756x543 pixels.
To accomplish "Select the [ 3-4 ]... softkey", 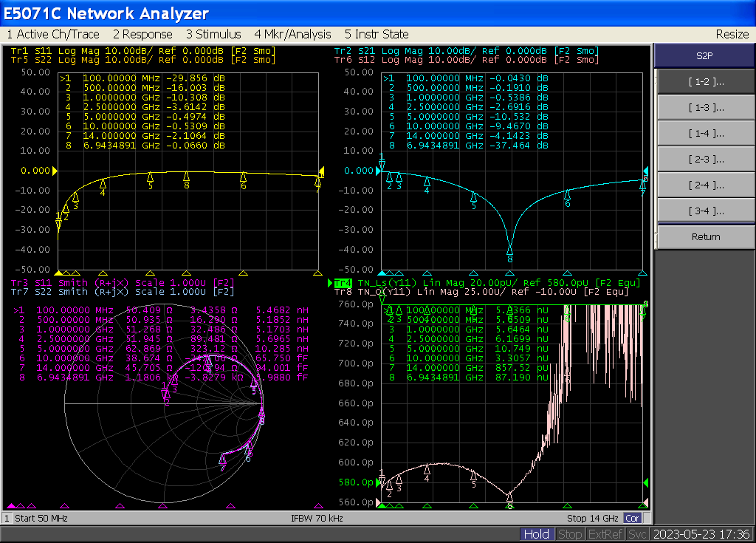I will [x=707, y=211].
